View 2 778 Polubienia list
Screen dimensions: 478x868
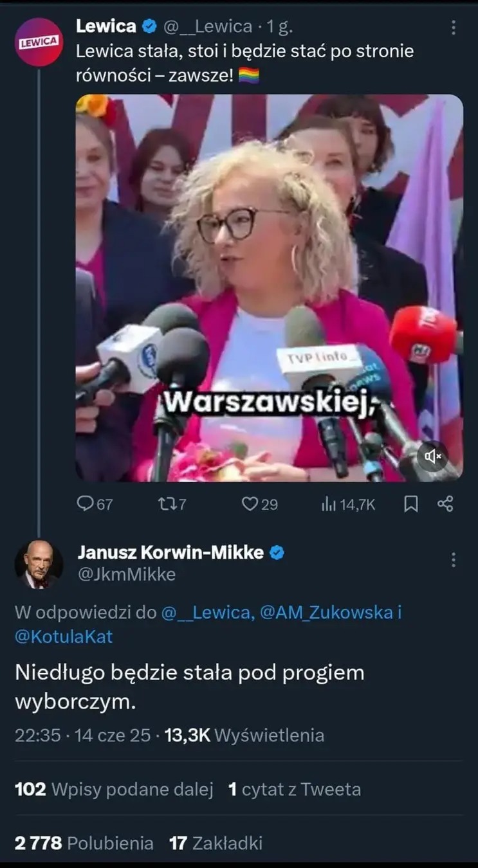click(84, 843)
